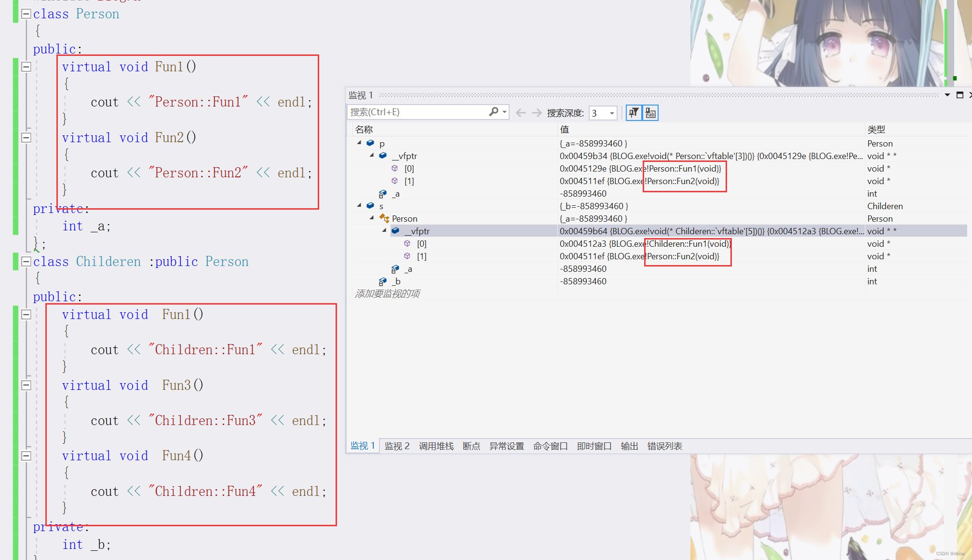972x560 pixels.
Task: Open the watch window options dropdown arrow
Action: pyautogui.click(x=947, y=95)
